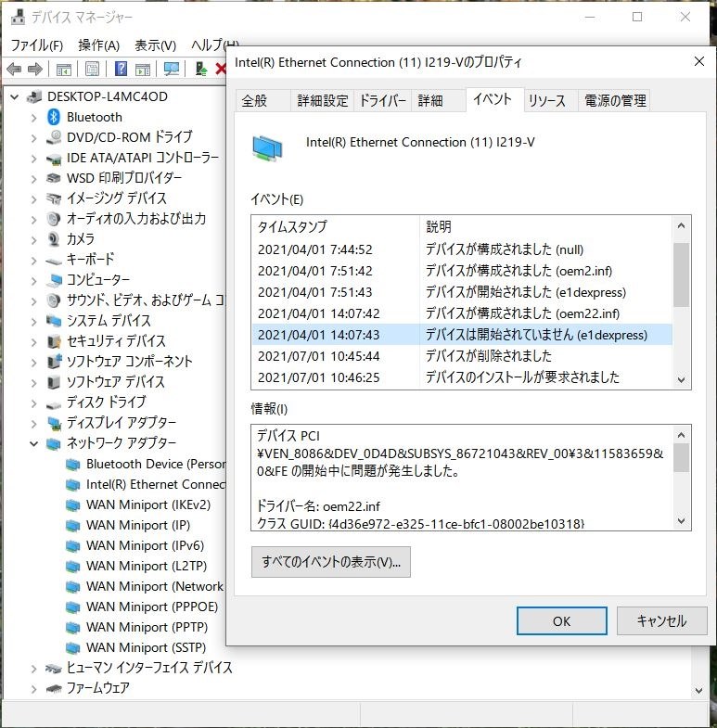The image size is (717, 728).
Task: Click the Properties toolbar icon
Action: coord(93,70)
